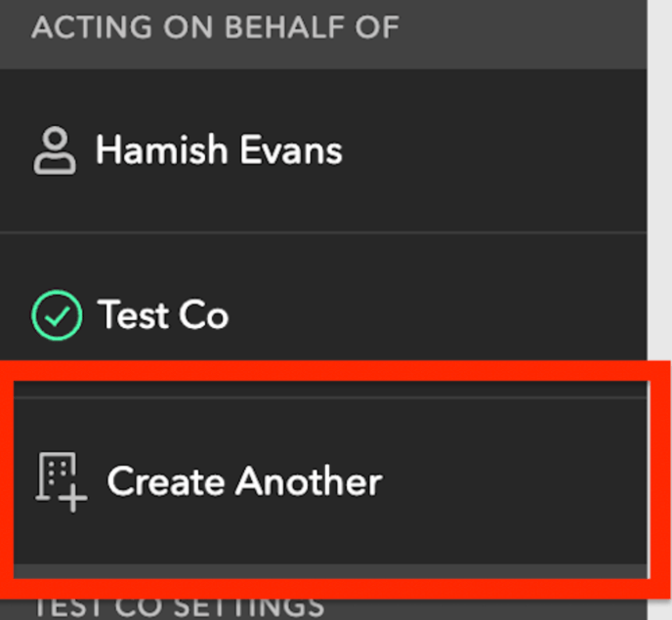Select the Test Co organization entry

323,315
